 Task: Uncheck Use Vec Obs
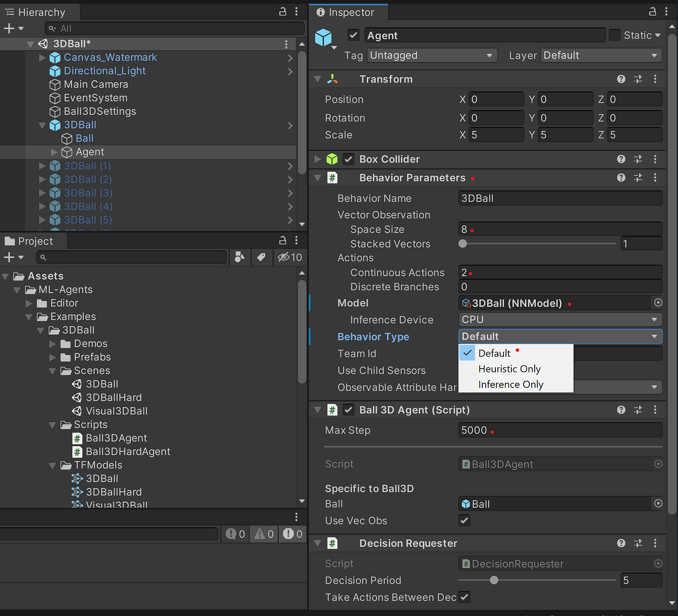click(464, 521)
